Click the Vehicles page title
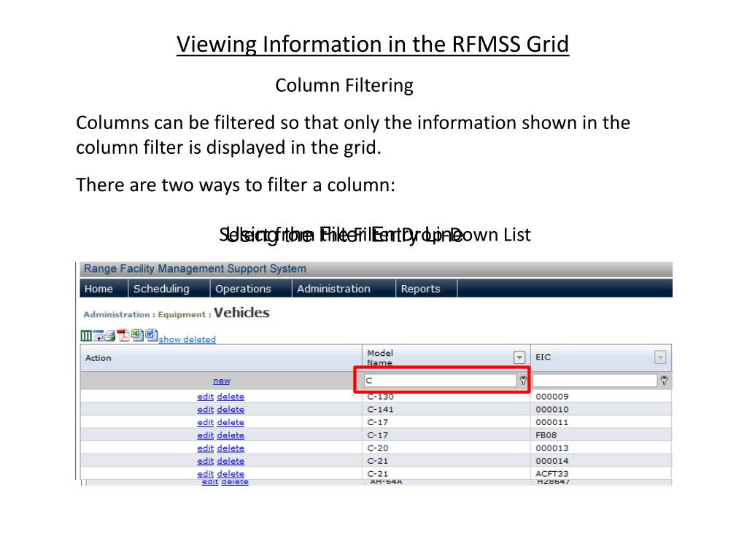This screenshot has width=747, height=560. [x=241, y=312]
